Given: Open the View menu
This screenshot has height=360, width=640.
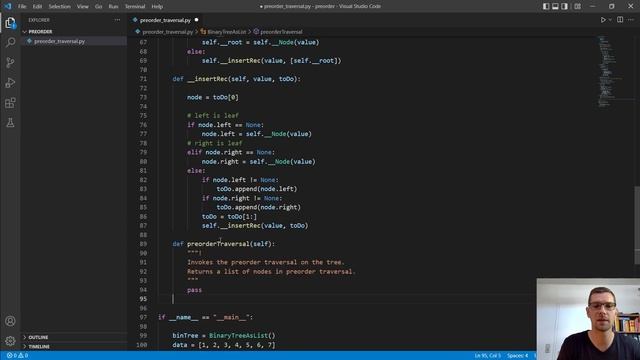Looking at the screenshot, I should [83, 7].
